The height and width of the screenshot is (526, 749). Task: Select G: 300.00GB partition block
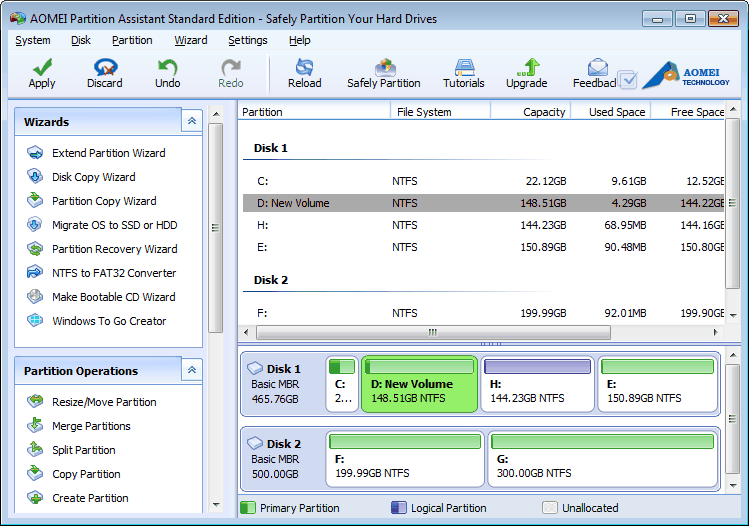coord(603,459)
